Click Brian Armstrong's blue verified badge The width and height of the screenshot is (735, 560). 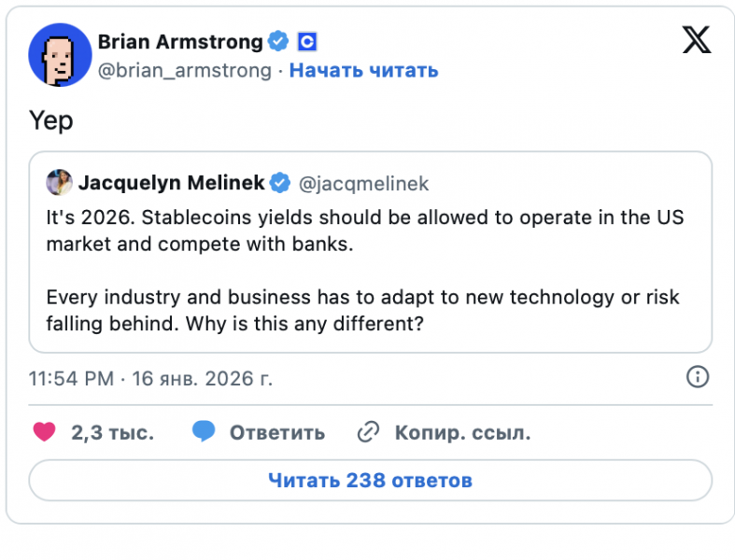pyautogui.click(x=278, y=41)
